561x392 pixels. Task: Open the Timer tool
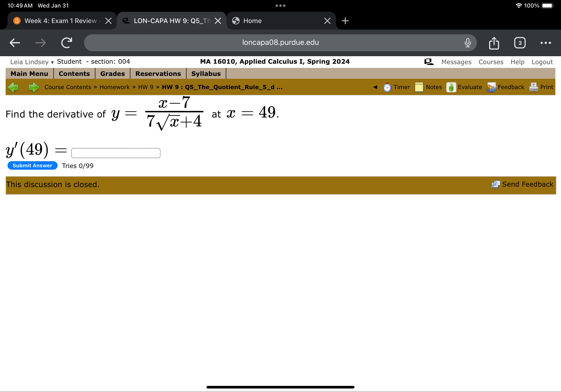pyautogui.click(x=396, y=87)
